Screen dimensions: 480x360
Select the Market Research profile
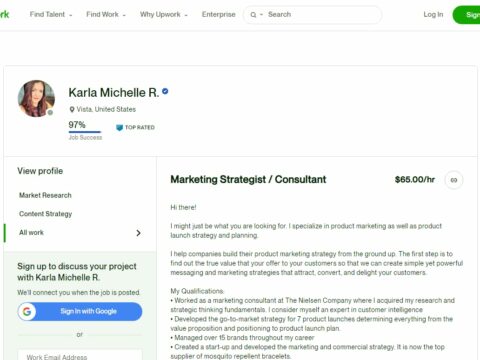45,195
